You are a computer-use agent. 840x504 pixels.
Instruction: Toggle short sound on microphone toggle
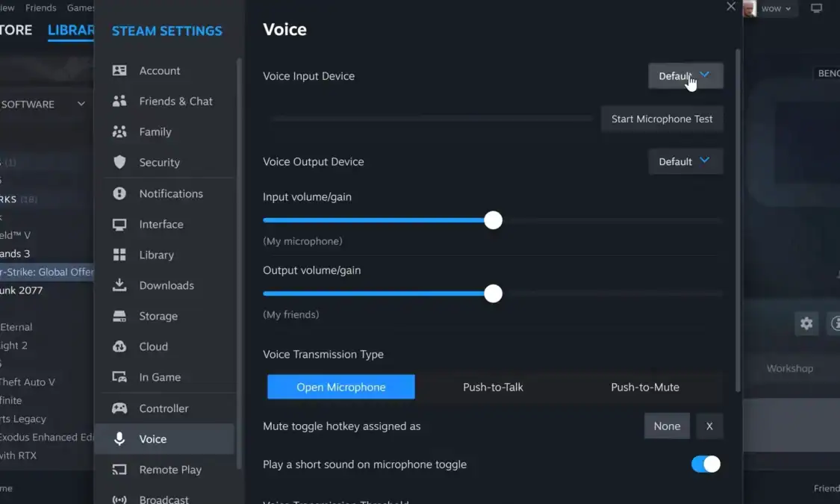(706, 464)
